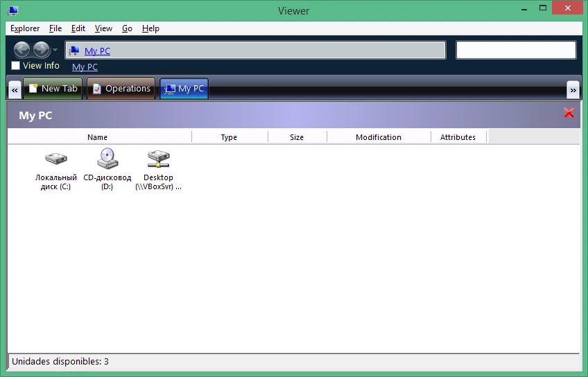Click the My PC link in address bar
This screenshot has height=377, width=588.
97,51
